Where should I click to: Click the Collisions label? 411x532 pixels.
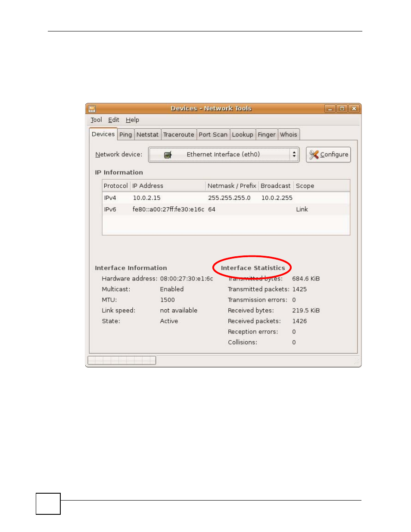(243, 342)
